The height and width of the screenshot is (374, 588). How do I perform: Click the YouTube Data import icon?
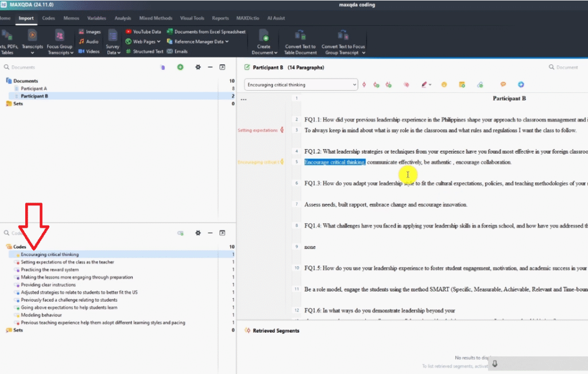(x=128, y=32)
